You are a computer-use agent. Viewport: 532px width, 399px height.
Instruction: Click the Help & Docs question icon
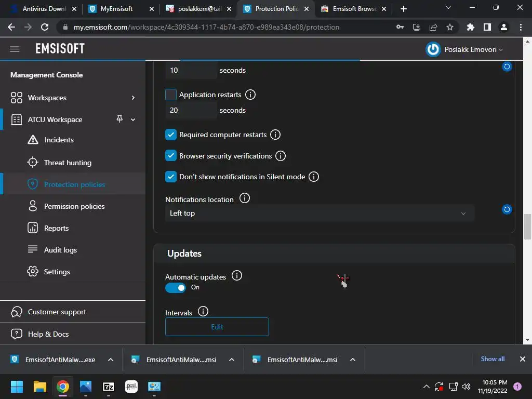pyautogui.click(x=16, y=334)
